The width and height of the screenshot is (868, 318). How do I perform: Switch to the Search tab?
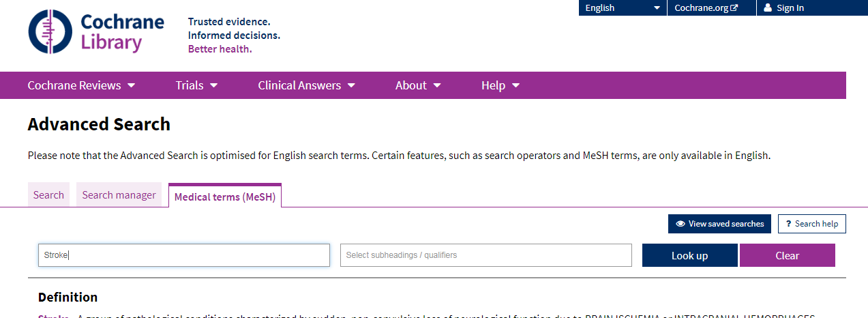[48, 195]
